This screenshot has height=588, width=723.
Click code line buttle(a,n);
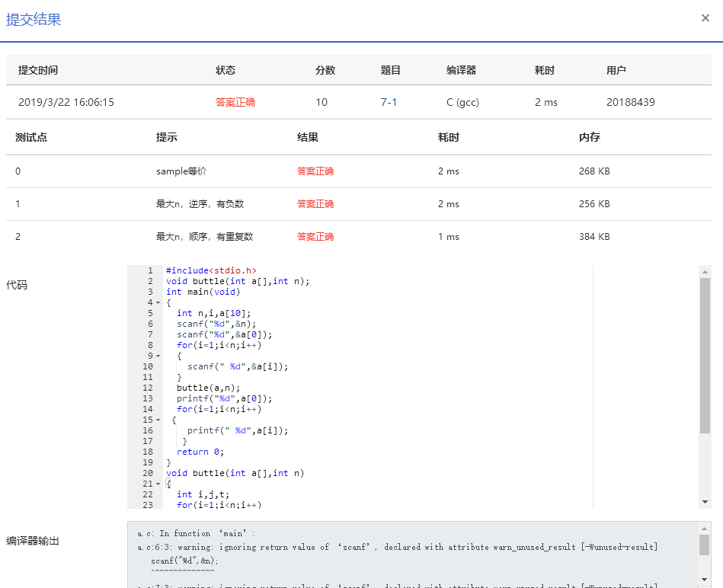(209, 388)
